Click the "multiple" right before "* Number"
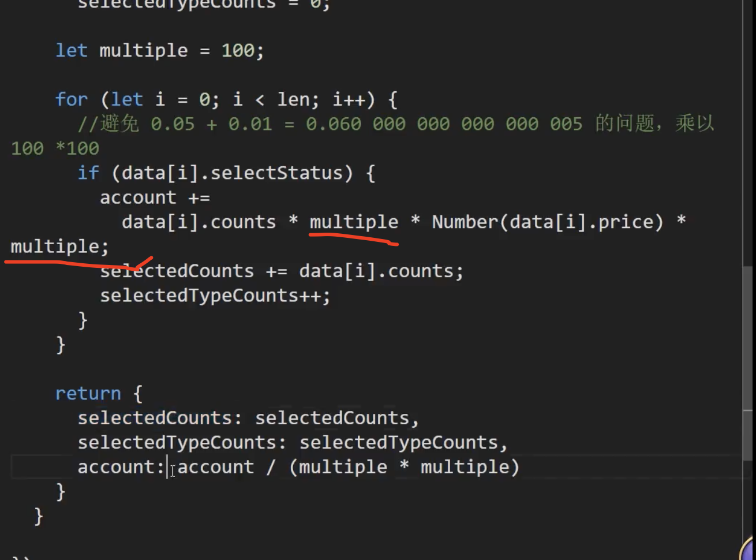 pyautogui.click(x=354, y=222)
